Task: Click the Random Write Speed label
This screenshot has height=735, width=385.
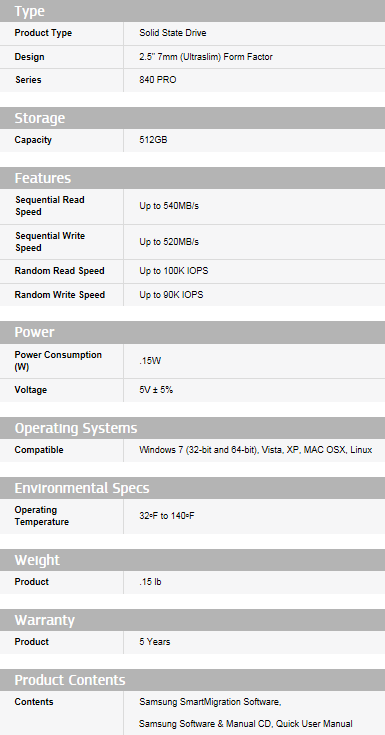Action: (x=60, y=295)
